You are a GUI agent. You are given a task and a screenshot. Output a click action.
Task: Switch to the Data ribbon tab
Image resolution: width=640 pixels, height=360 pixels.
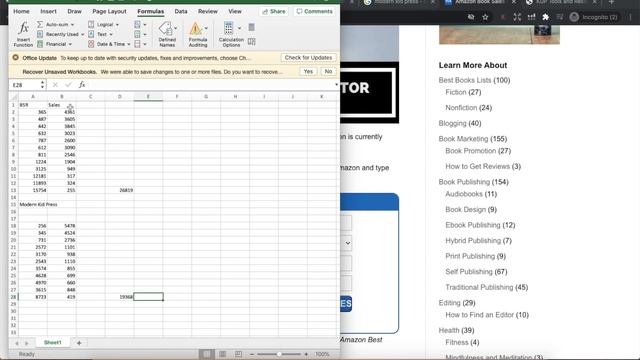181,11
